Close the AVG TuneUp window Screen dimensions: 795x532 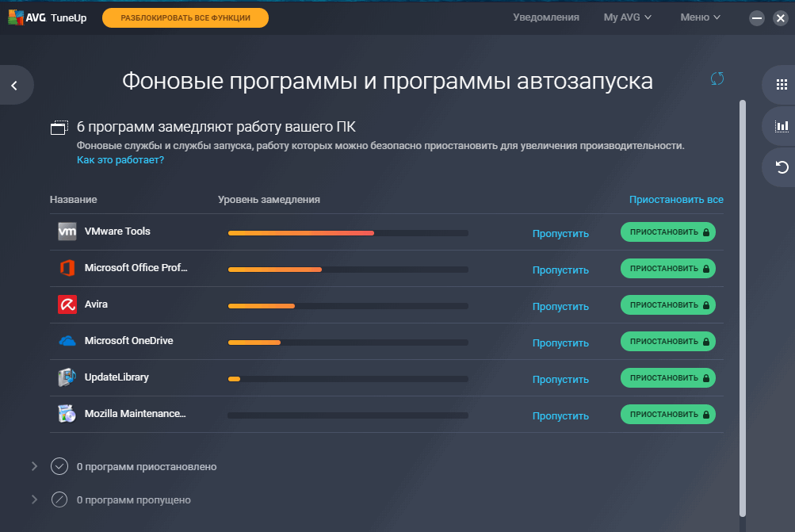pos(780,18)
